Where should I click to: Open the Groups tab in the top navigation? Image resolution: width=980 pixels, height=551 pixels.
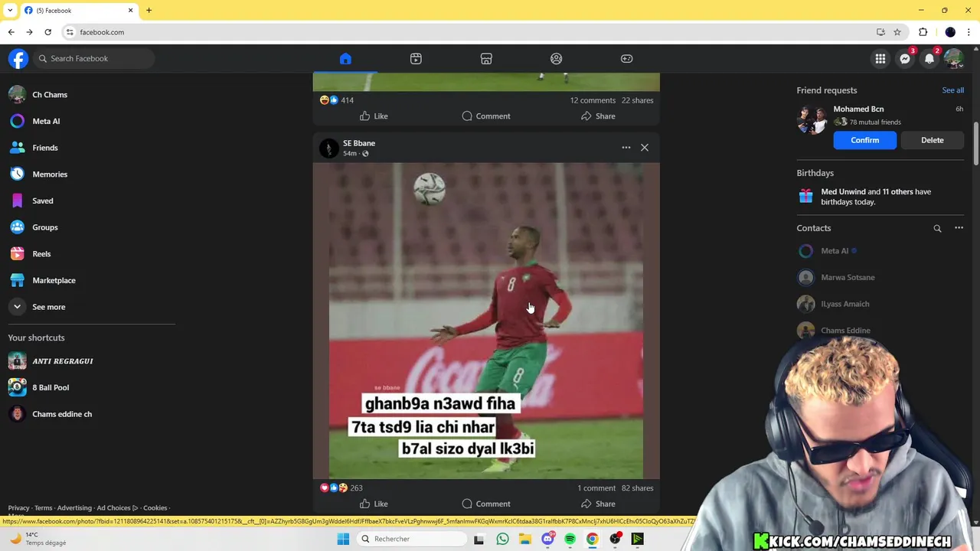click(x=557, y=59)
